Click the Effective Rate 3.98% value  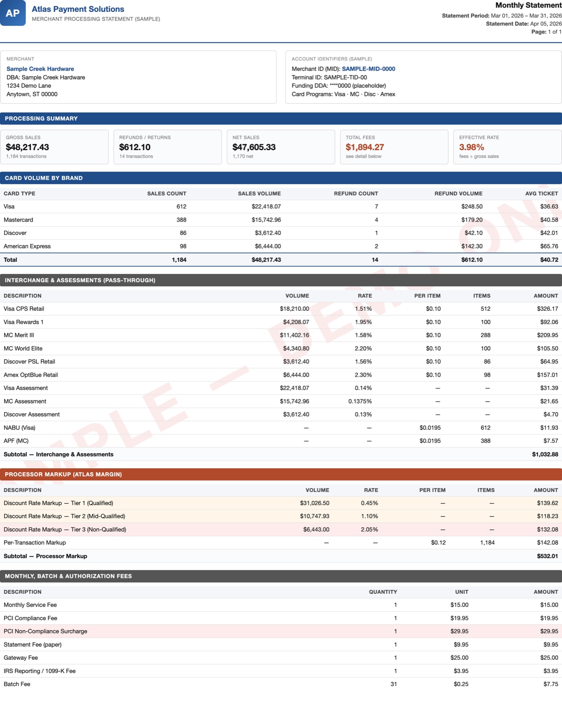pyautogui.click(x=472, y=147)
